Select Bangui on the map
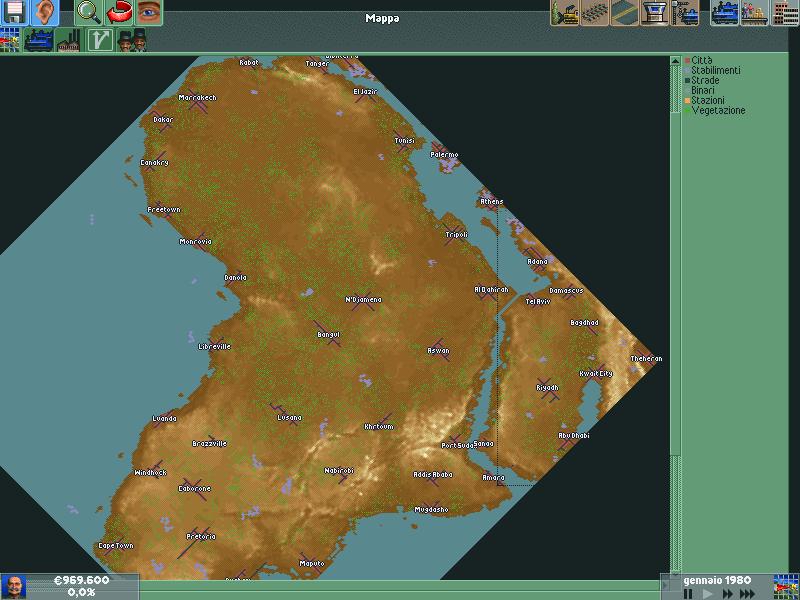Viewport: 800px width, 600px height. [329, 335]
